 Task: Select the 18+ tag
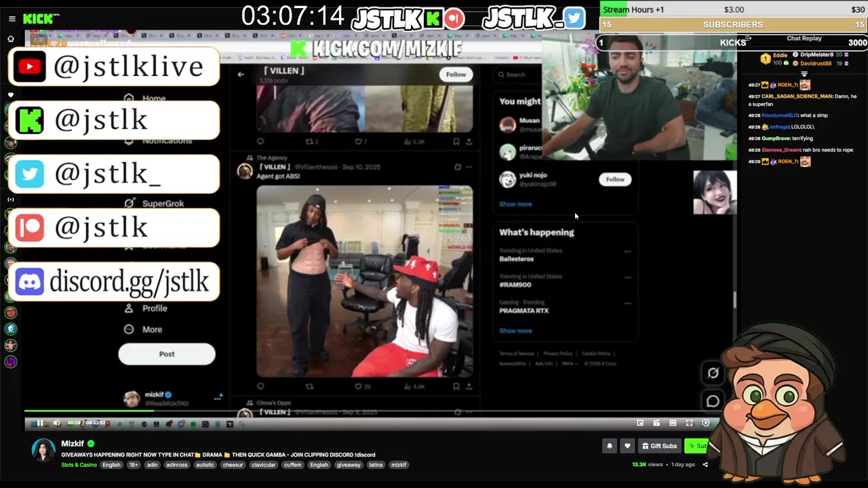134,465
